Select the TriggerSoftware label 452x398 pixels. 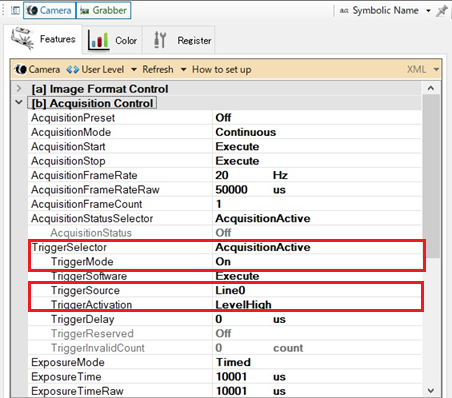(x=89, y=276)
